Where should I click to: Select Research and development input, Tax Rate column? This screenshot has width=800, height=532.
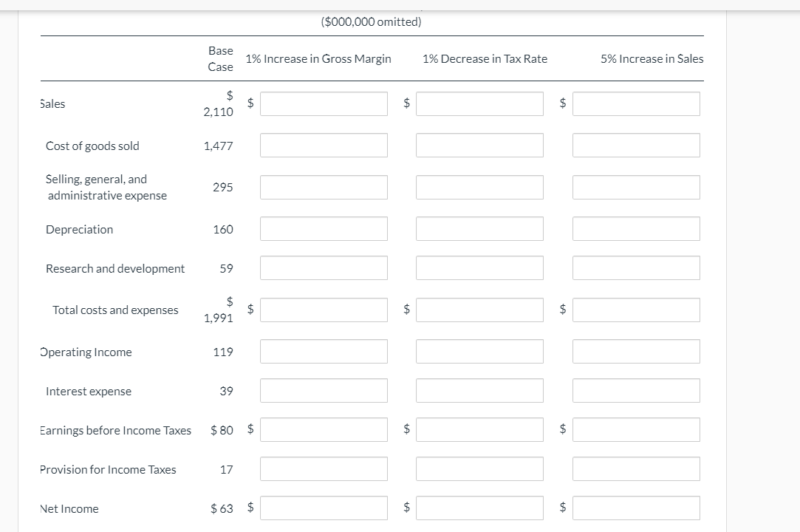pos(479,268)
